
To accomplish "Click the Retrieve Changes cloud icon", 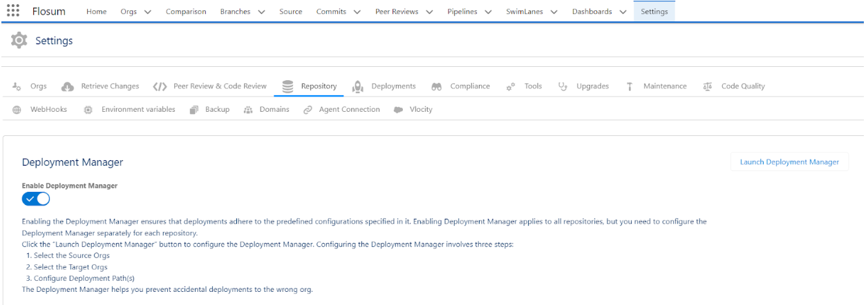I will tap(68, 86).
